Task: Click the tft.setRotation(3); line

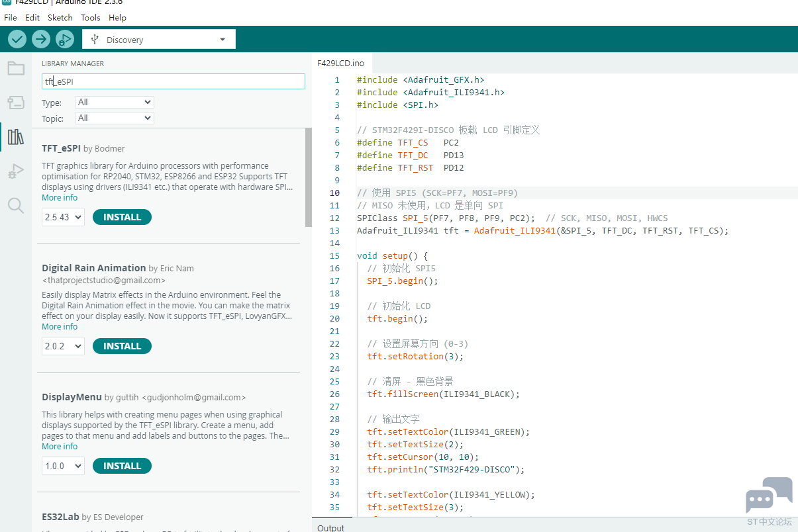Action: point(415,357)
